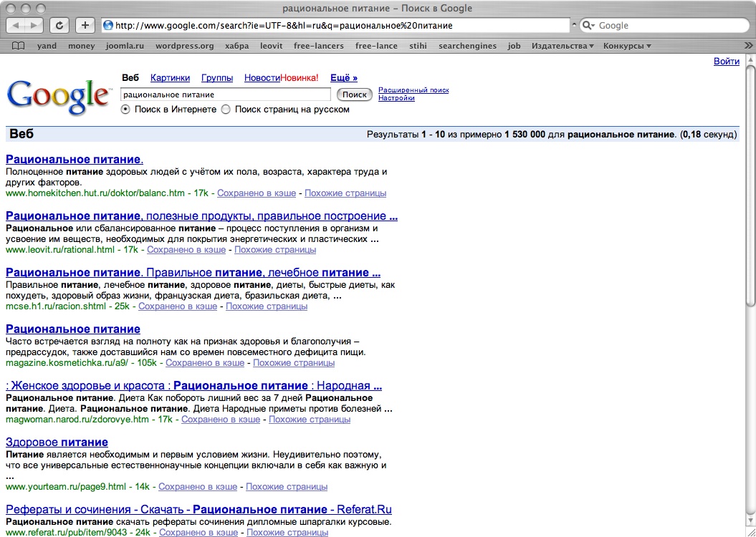Screen dimensions: 756x537
Task: Switch to the Новости search tab
Action: click(262, 77)
